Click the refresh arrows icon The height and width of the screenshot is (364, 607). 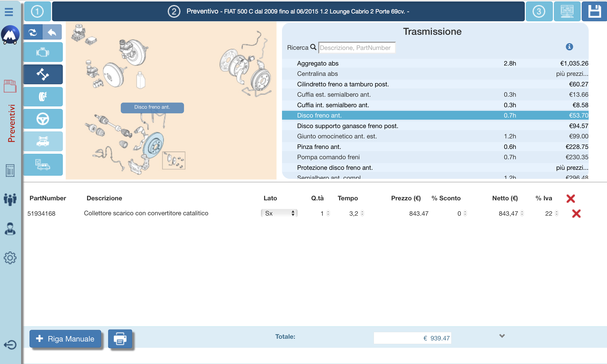[x=33, y=32]
